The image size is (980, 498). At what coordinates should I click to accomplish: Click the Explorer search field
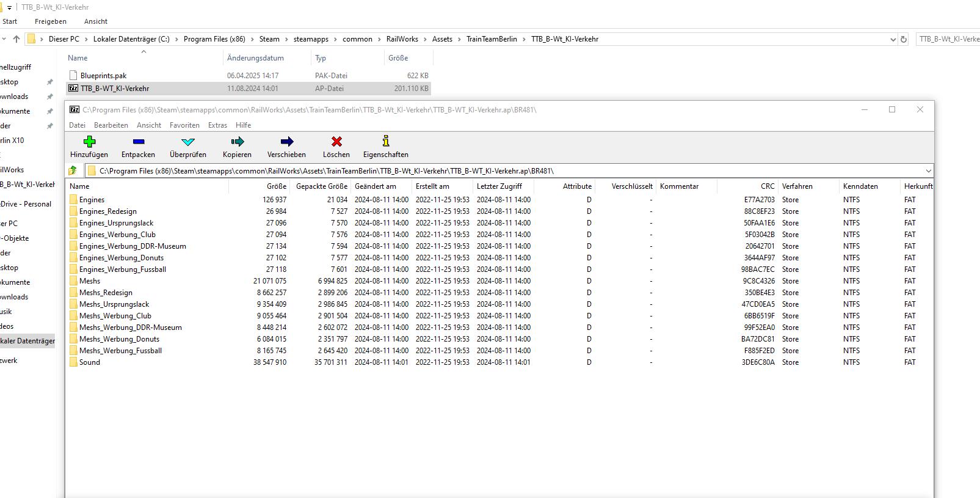pyautogui.click(x=948, y=39)
